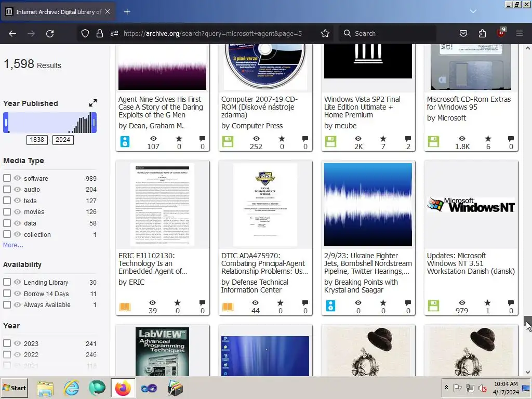Screen dimensions: 532x399
Task: Check the Lending Library availability box
Action: pos(7,282)
